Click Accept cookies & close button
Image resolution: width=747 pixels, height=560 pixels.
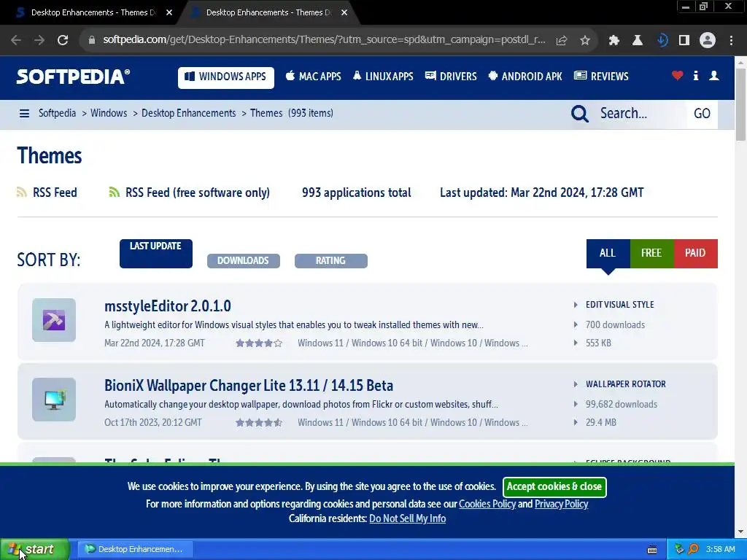(554, 486)
